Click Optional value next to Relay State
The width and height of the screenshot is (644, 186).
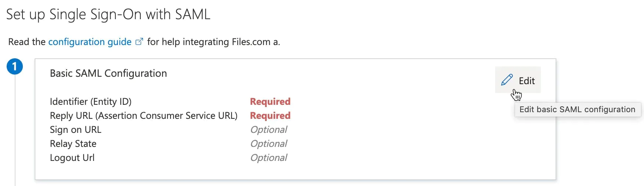click(x=269, y=144)
